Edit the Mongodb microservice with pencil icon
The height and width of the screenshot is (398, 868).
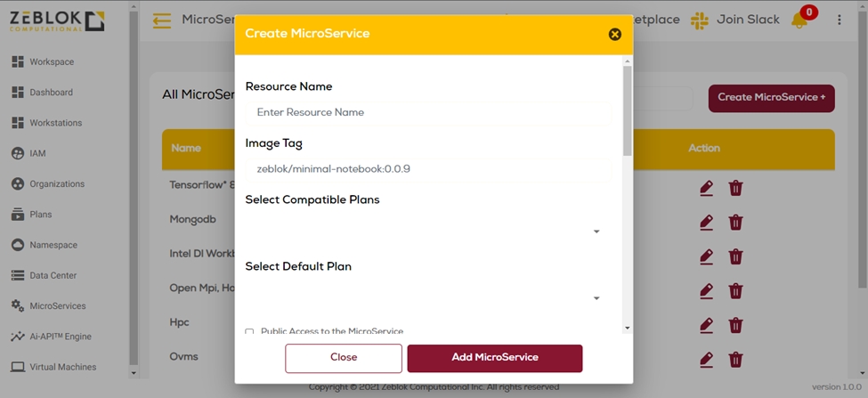(706, 222)
